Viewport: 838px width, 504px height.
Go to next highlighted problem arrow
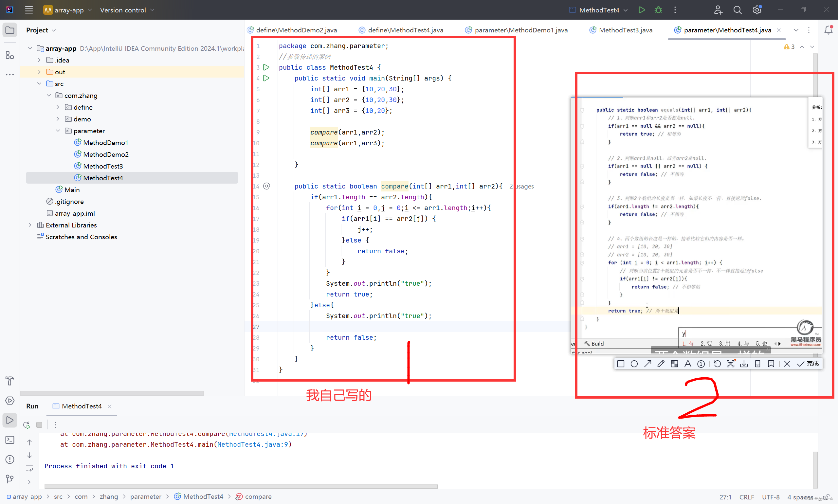click(812, 47)
